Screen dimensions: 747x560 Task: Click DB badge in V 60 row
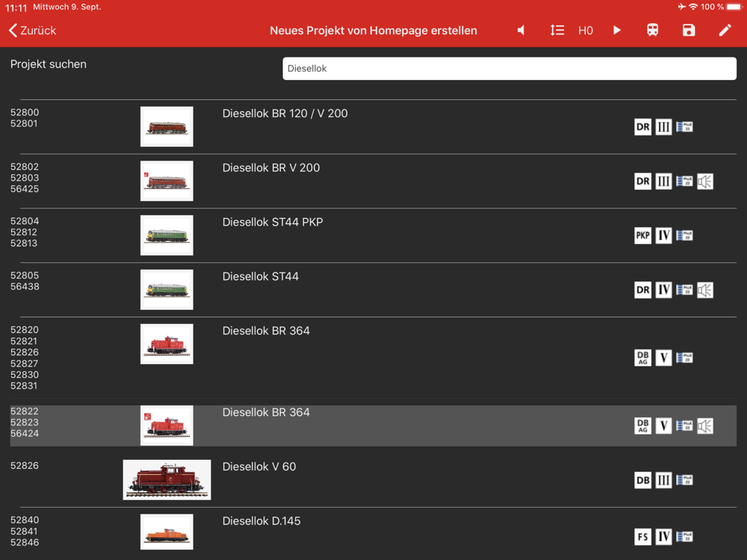642,480
